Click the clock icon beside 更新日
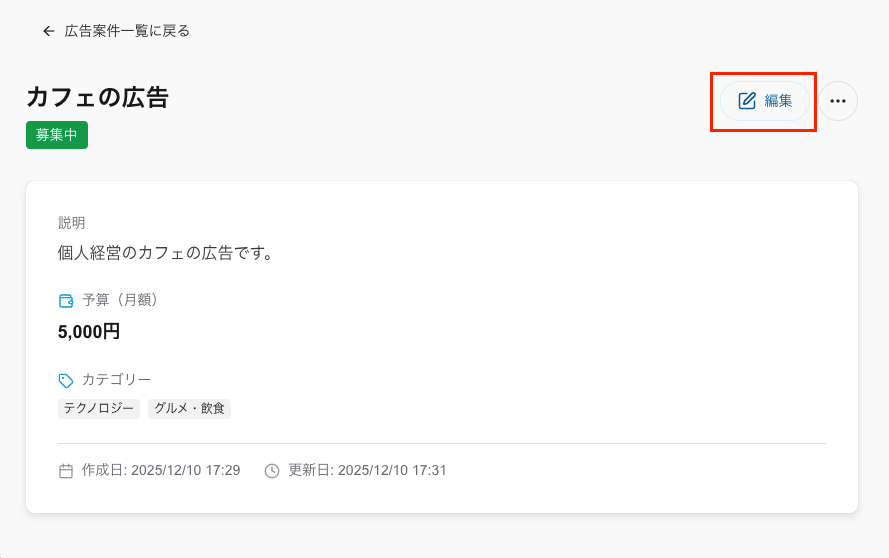Viewport: 889px width, 558px height. 272,470
